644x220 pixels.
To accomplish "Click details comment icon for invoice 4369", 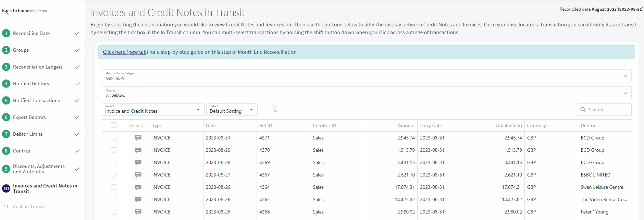I will (x=138, y=162).
